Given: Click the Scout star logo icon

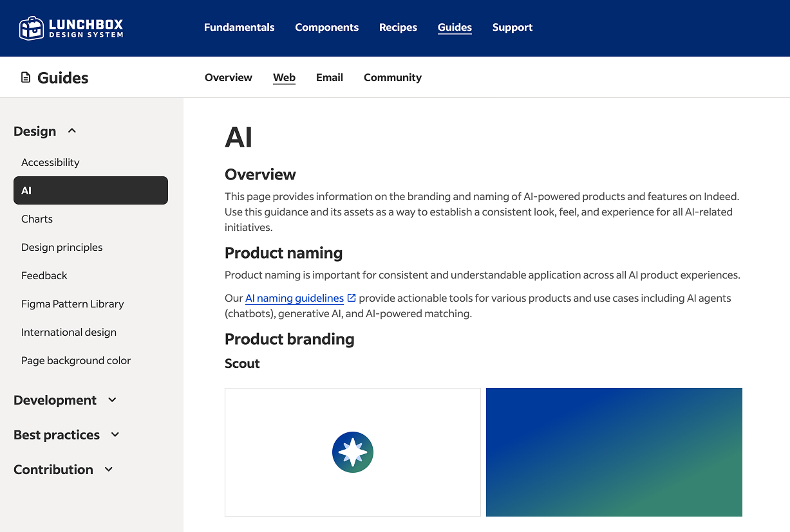Looking at the screenshot, I should tap(353, 452).
